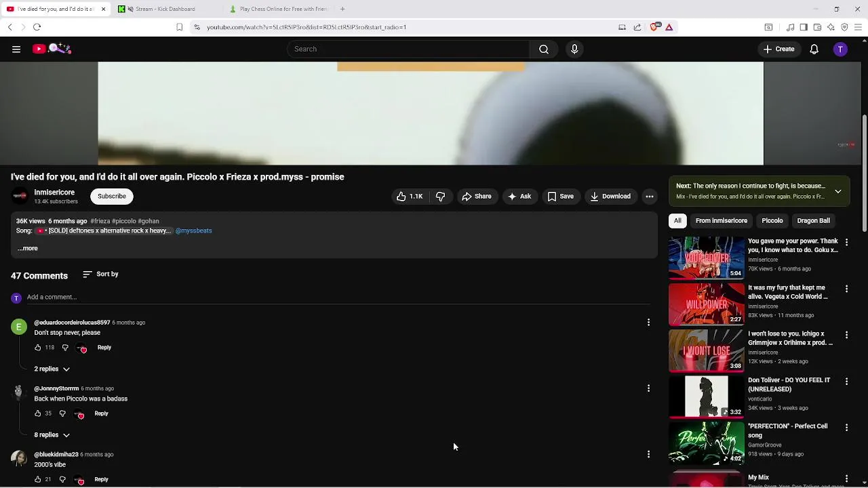Like bluekidmiha23's comment
Screen dimensions: 868x488
tap(37, 479)
